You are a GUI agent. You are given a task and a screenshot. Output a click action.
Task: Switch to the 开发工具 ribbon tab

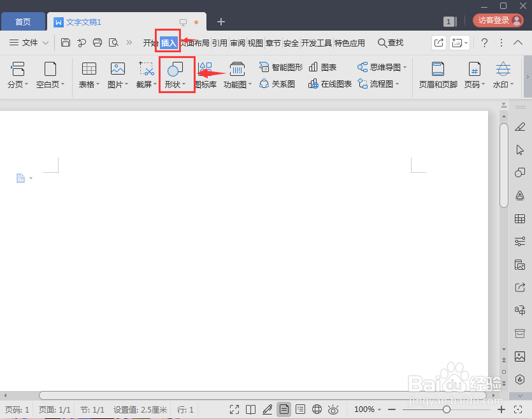point(316,43)
